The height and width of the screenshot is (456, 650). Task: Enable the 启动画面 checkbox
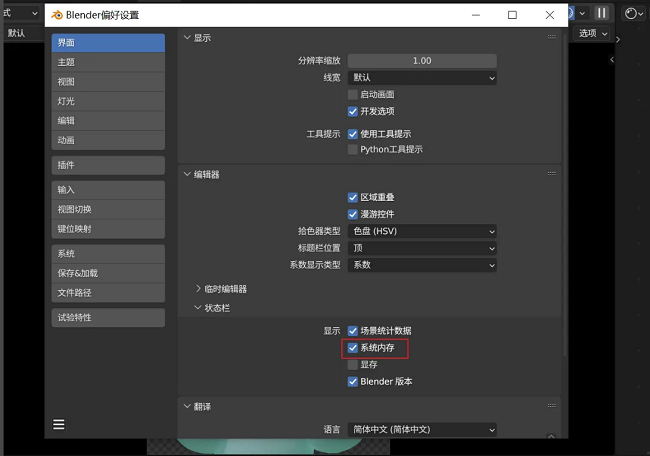click(352, 94)
